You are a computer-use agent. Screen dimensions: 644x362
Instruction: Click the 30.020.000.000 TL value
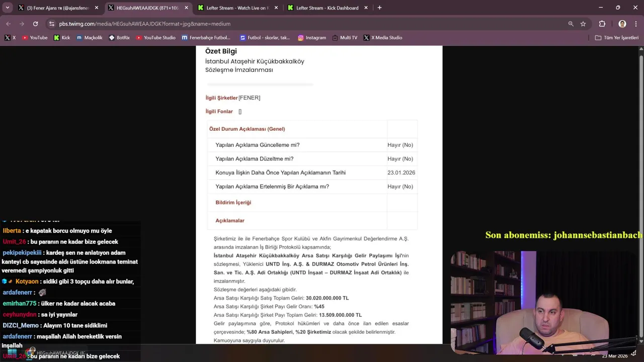(x=327, y=298)
